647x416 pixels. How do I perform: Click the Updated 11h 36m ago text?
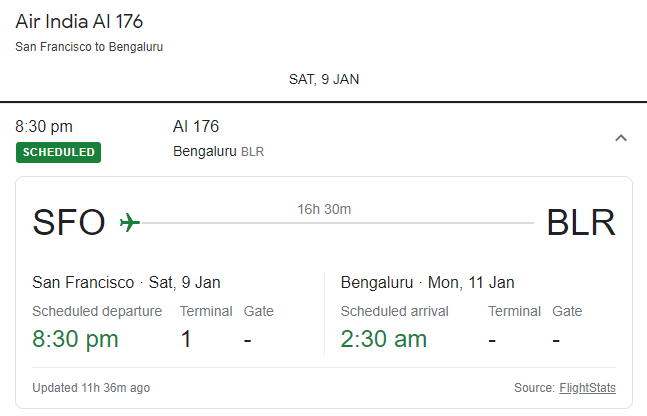(91, 388)
